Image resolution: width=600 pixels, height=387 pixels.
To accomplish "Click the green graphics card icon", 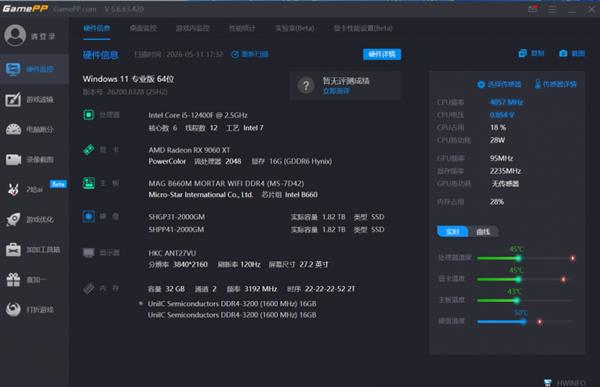I will (88, 150).
